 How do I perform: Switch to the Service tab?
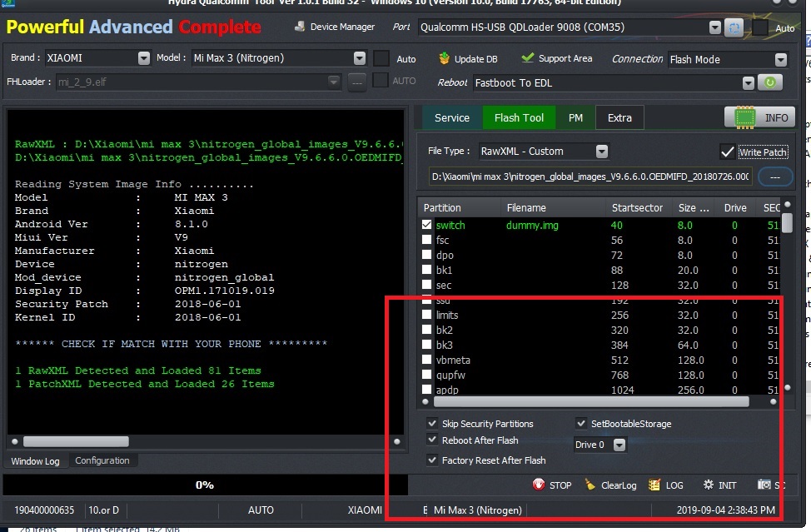point(452,118)
